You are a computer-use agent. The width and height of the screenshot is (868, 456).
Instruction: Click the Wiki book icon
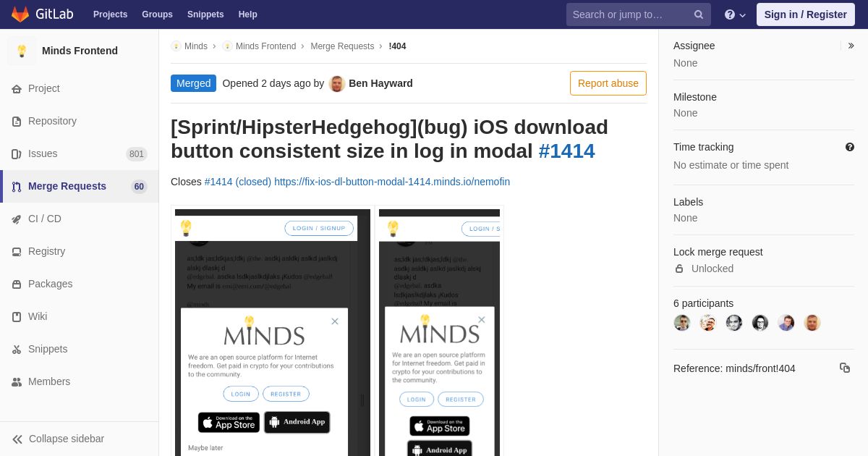coord(17,317)
